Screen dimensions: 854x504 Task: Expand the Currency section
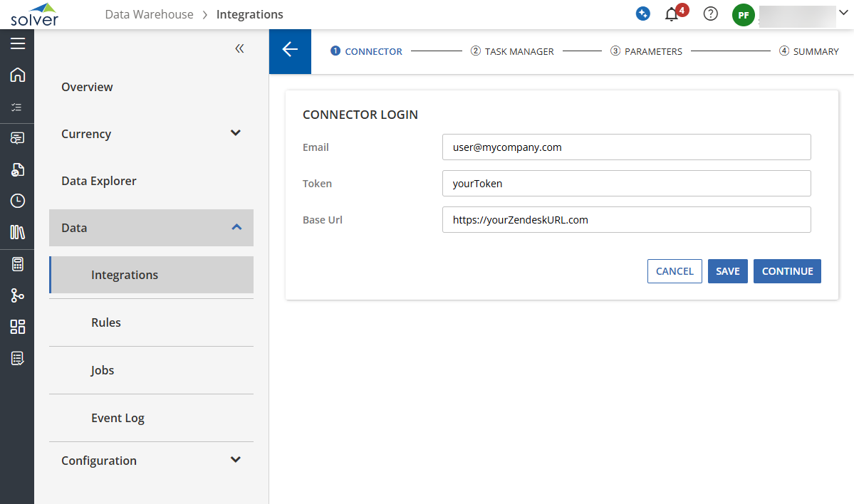pos(236,133)
